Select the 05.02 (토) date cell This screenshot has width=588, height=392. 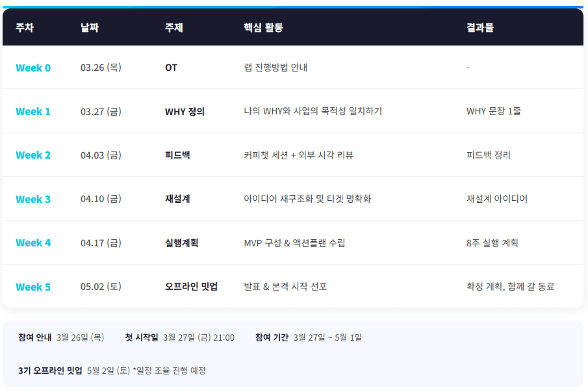[101, 287]
